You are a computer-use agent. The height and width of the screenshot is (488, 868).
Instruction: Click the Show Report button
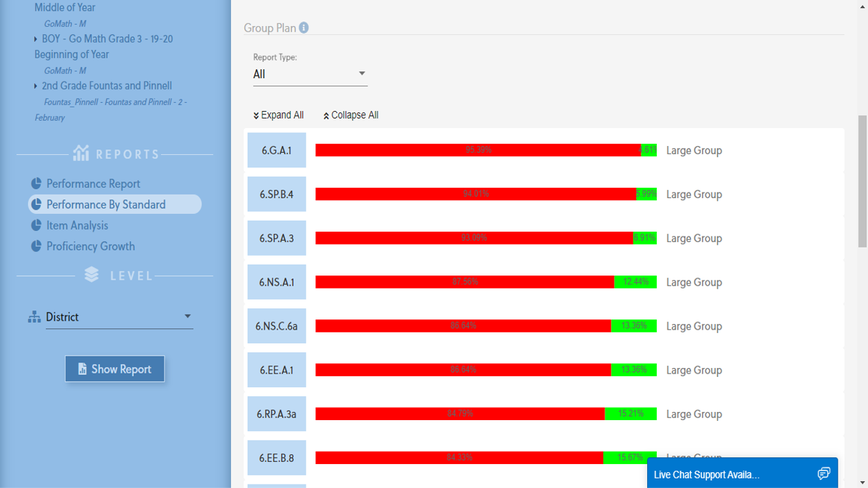114,369
